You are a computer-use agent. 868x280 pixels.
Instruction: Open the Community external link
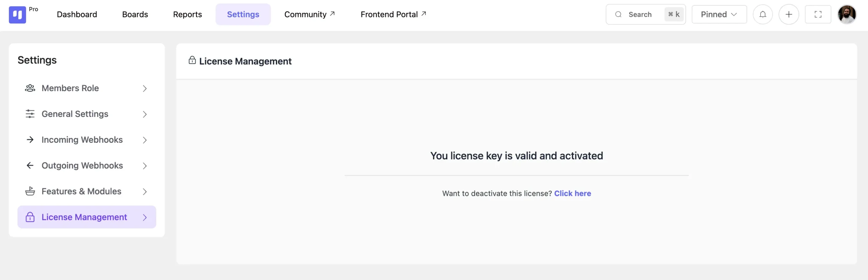tap(309, 15)
